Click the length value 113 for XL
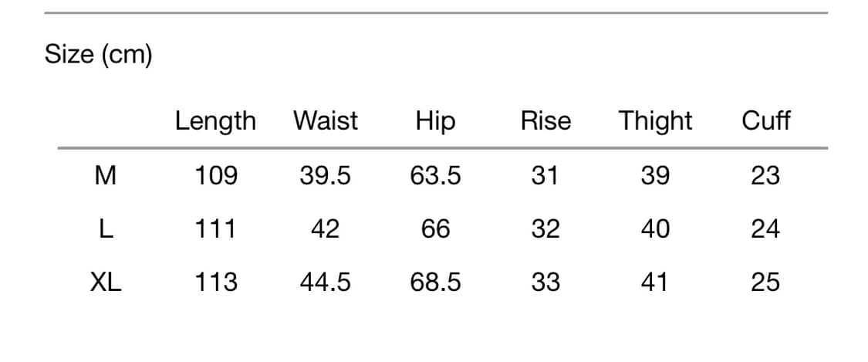Viewport: 868px width, 362px height. [x=215, y=282]
